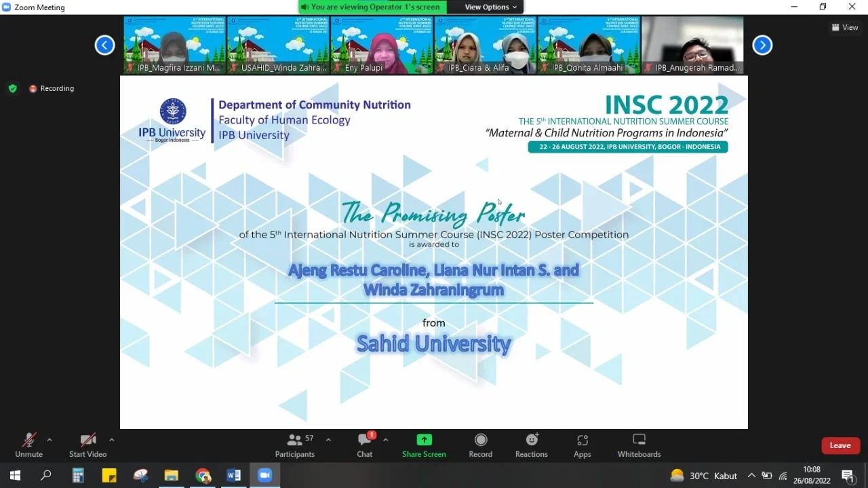
Task: Open Google Chrome from taskbar
Action: pos(203,476)
